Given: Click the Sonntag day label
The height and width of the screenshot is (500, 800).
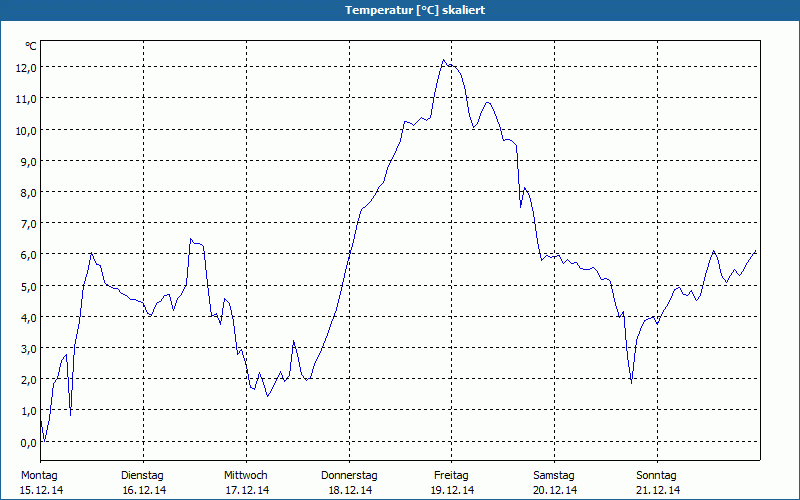Looking at the screenshot, I should (x=657, y=476).
